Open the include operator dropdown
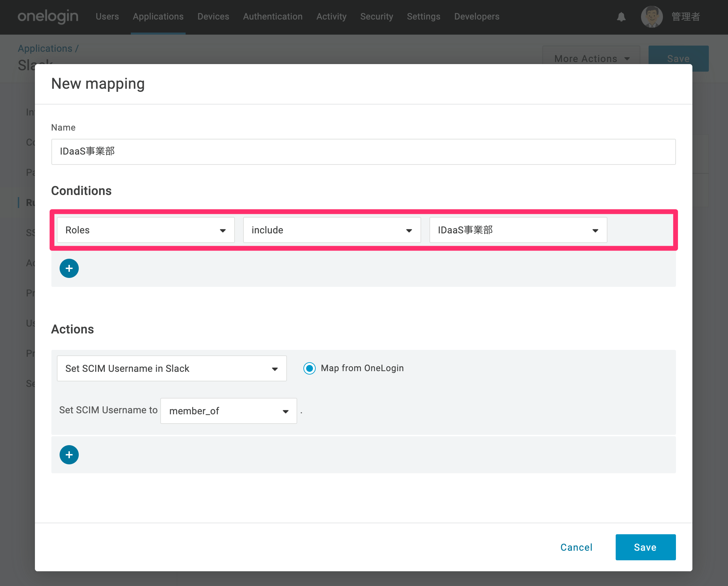Viewport: 728px width, 586px height. coord(332,230)
